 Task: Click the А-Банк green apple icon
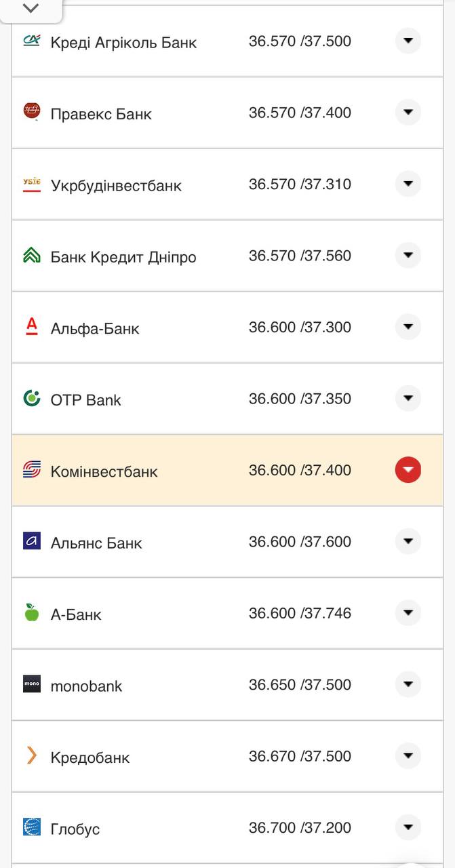tap(32, 613)
